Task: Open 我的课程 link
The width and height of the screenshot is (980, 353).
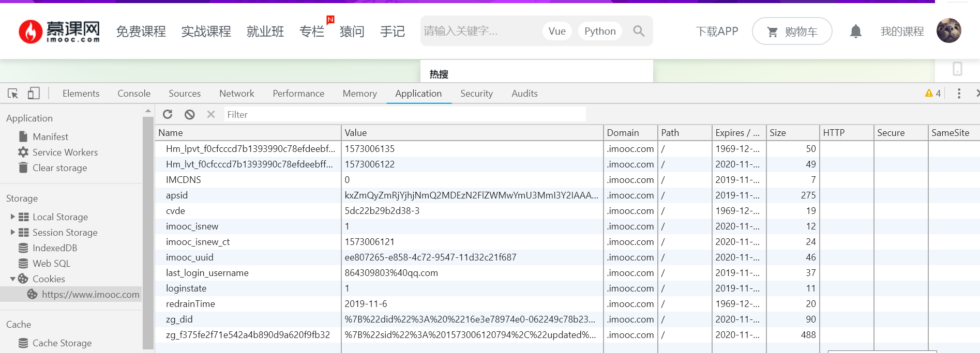Action: click(x=902, y=32)
